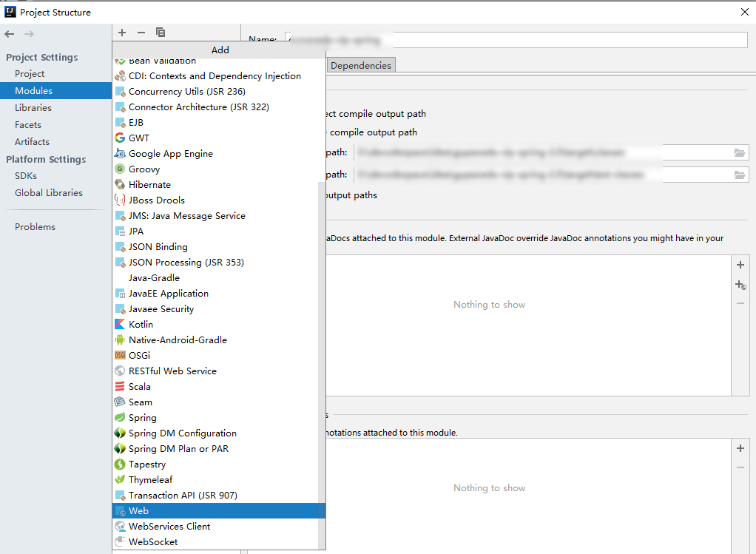This screenshot has width=756, height=554.
Task: Pick JSON Processing (JSR 353)
Action: pos(215,263)
